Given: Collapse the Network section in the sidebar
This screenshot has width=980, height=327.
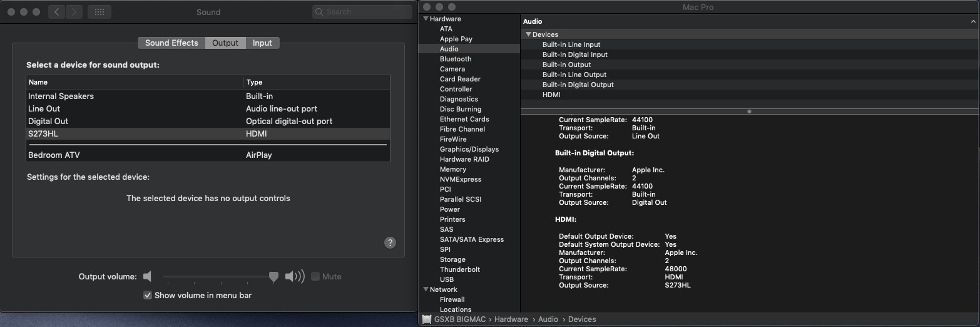Looking at the screenshot, I should (x=426, y=289).
